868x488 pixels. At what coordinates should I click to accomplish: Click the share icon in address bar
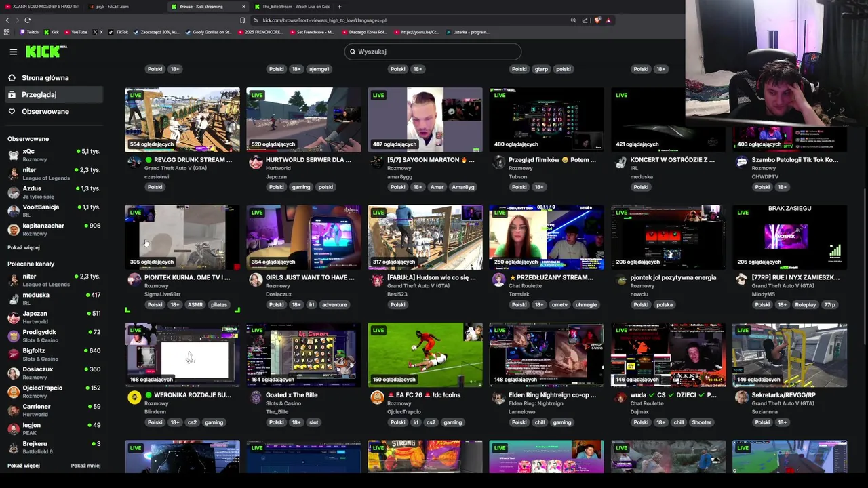[585, 20]
